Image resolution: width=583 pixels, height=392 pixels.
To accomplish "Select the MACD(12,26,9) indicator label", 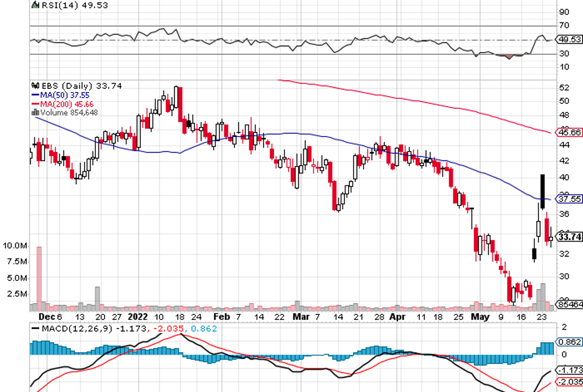I will tap(78, 328).
